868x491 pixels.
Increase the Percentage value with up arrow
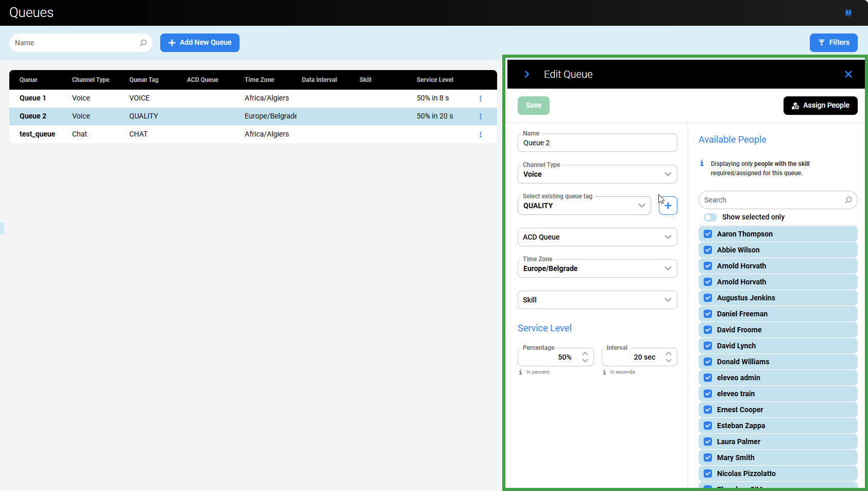585,353
